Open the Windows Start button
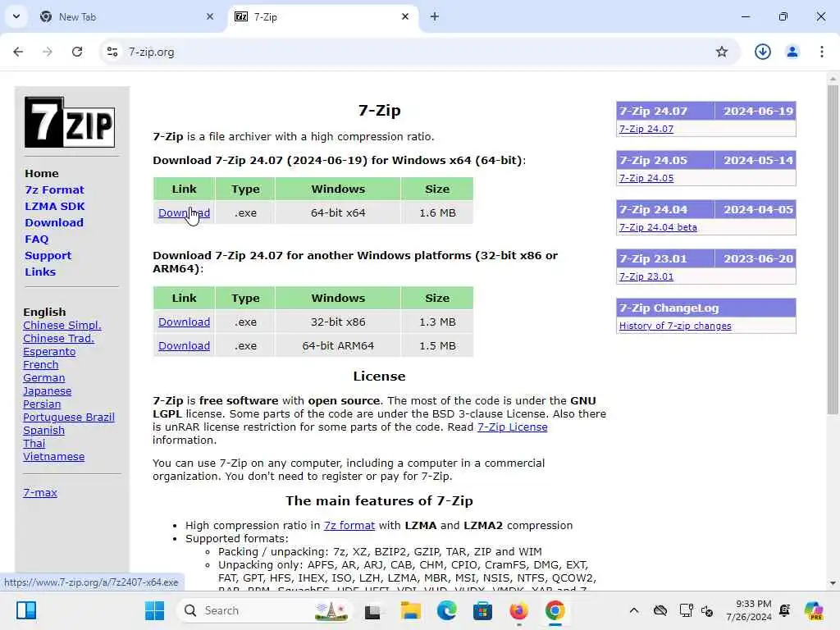 (x=155, y=610)
